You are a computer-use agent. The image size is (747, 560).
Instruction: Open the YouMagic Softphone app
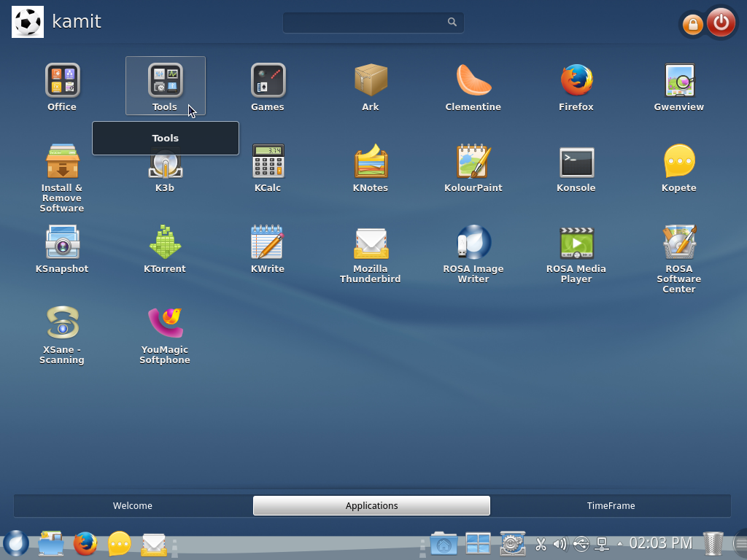[x=165, y=335]
